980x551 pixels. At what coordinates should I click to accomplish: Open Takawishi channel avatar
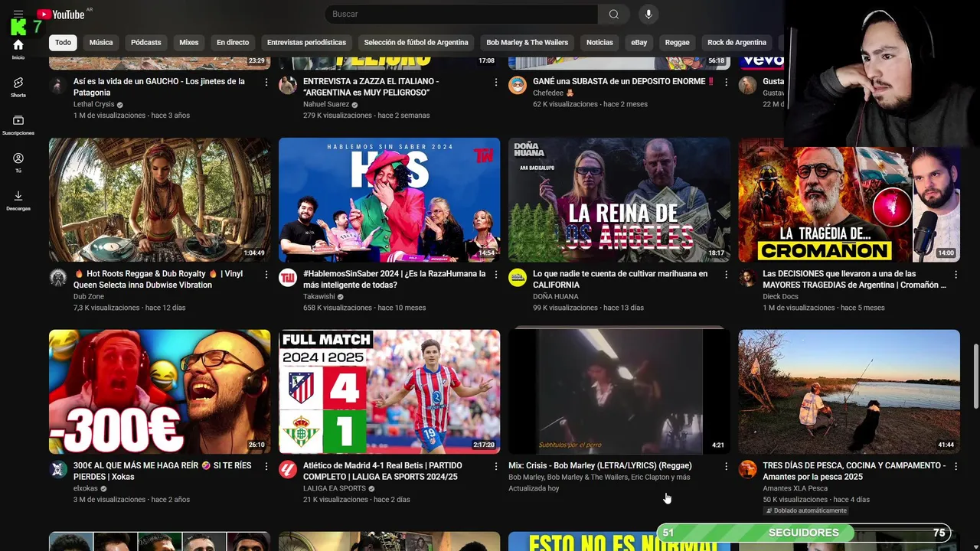(x=288, y=277)
